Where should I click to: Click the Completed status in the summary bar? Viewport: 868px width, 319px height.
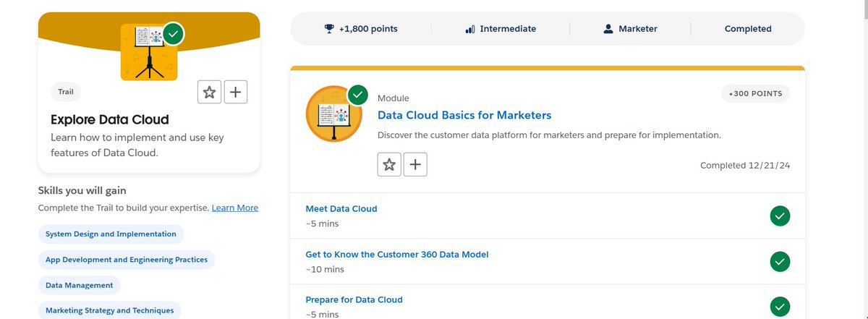point(748,29)
